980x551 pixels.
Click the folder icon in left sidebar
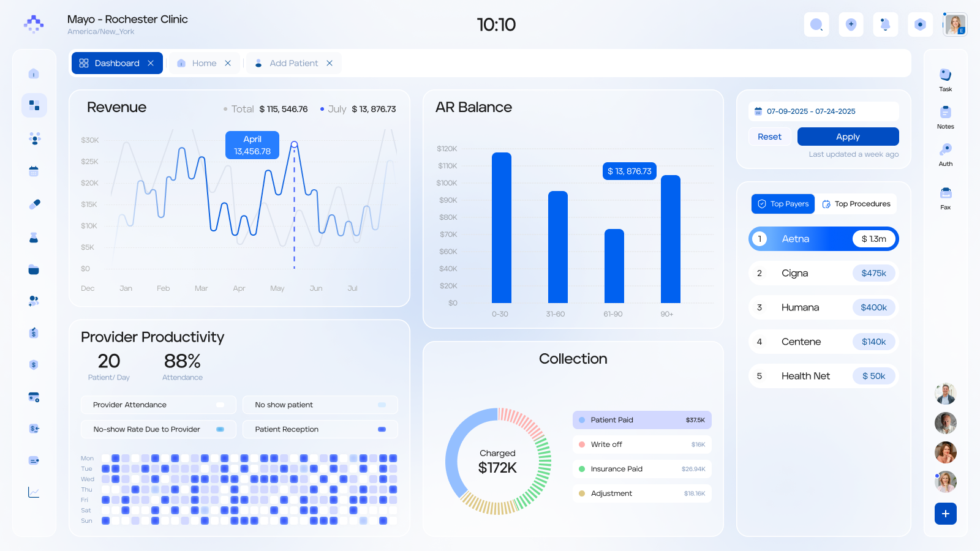point(34,269)
